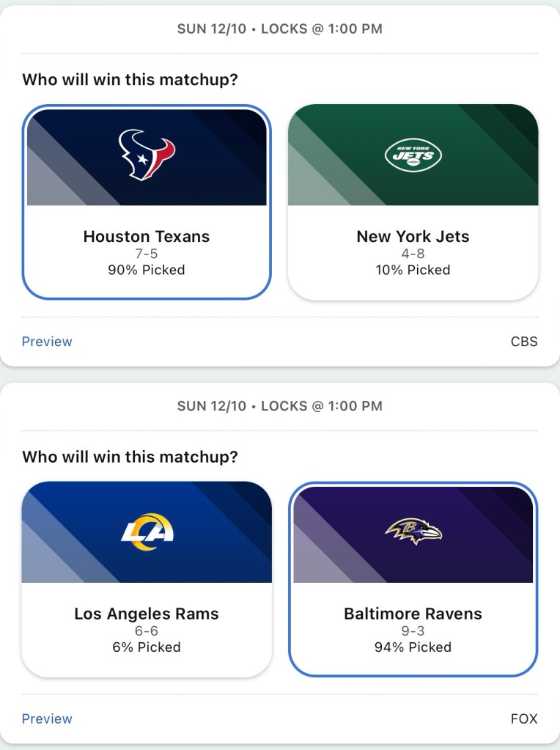Click the 6% Picked text
The width and height of the screenshot is (560, 750).
(x=147, y=647)
